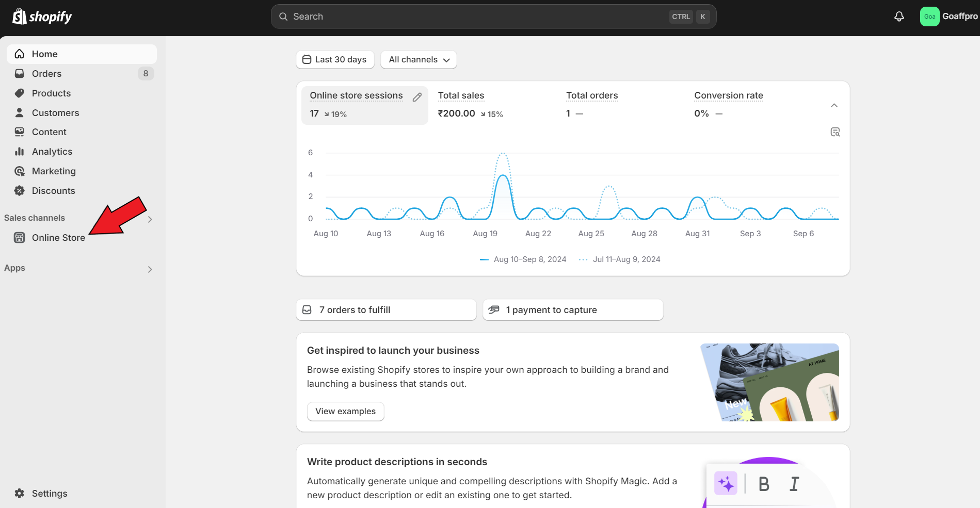
Task: Click the Online Store channel icon
Action: point(20,238)
